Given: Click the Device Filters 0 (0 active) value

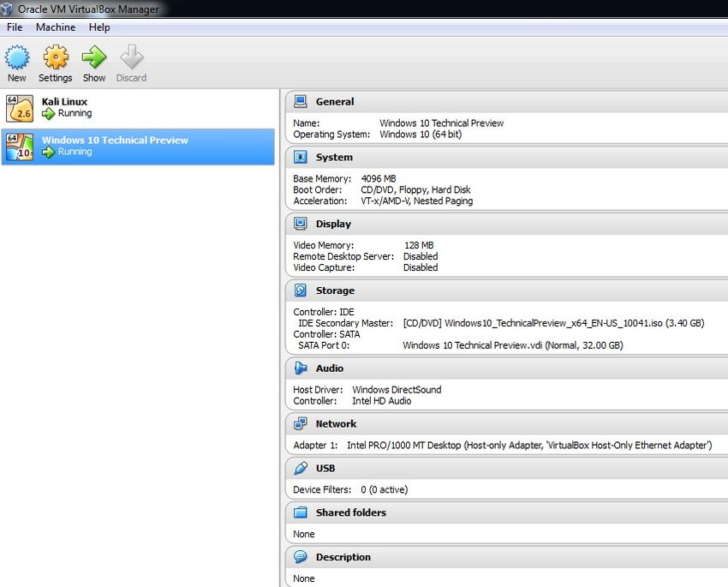Looking at the screenshot, I should click(x=384, y=489).
